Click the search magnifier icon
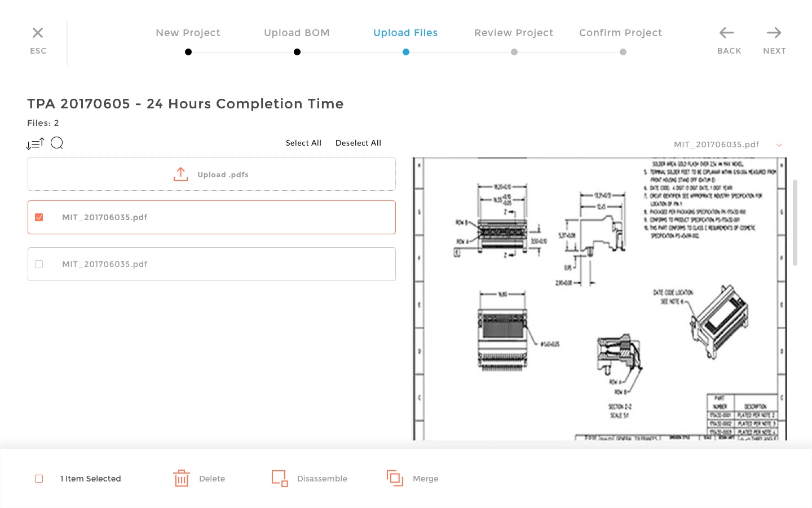This screenshot has width=812, height=508. point(57,143)
